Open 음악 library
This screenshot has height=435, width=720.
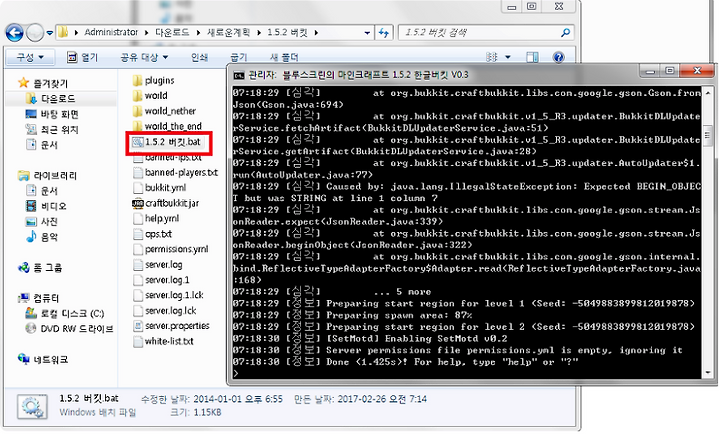click(x=42, y=237)
